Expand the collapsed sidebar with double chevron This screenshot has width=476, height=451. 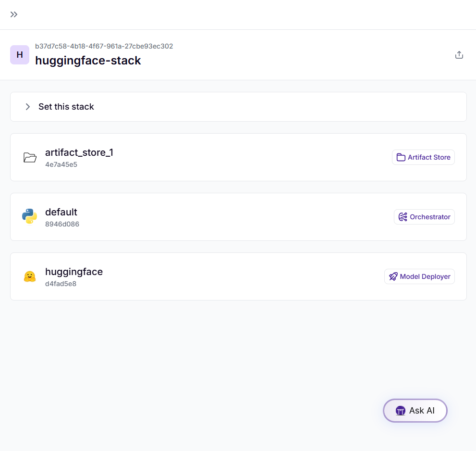click(x=14, y=14)
